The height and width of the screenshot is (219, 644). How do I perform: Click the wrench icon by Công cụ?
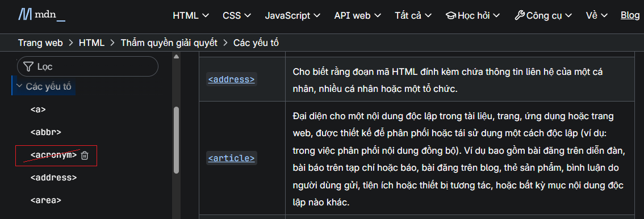[x=520, y=15]
